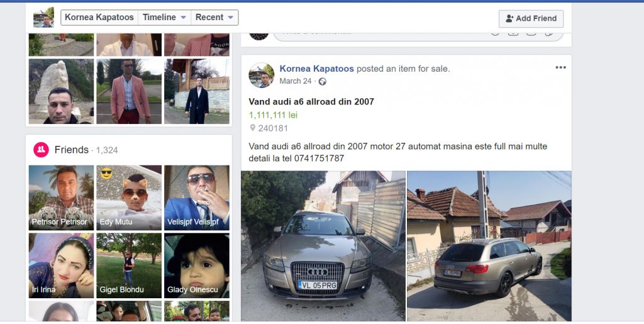Click the Kornea Kapatoos header tab
Screen dimensions: 644x324
coord(99,17)
